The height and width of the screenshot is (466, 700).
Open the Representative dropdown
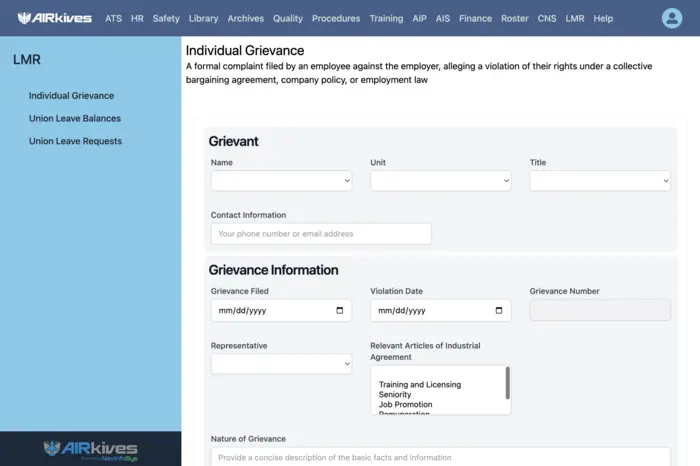281,364
